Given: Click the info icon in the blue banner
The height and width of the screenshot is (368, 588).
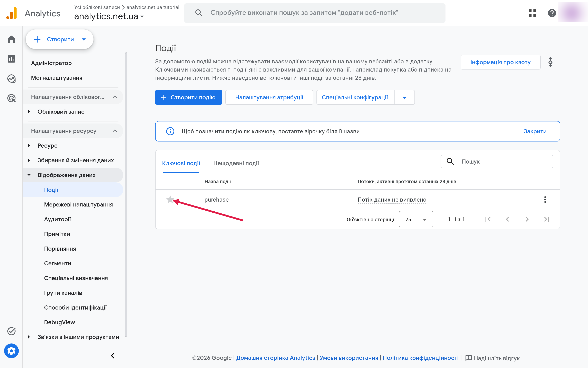Looking at the screenshot, I should (170, 131).
